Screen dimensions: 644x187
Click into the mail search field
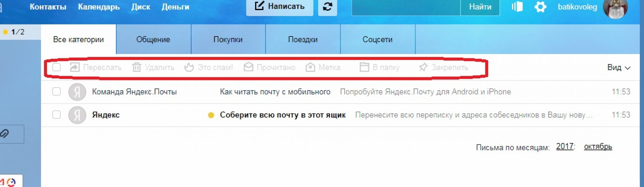[x=406, y=7]
